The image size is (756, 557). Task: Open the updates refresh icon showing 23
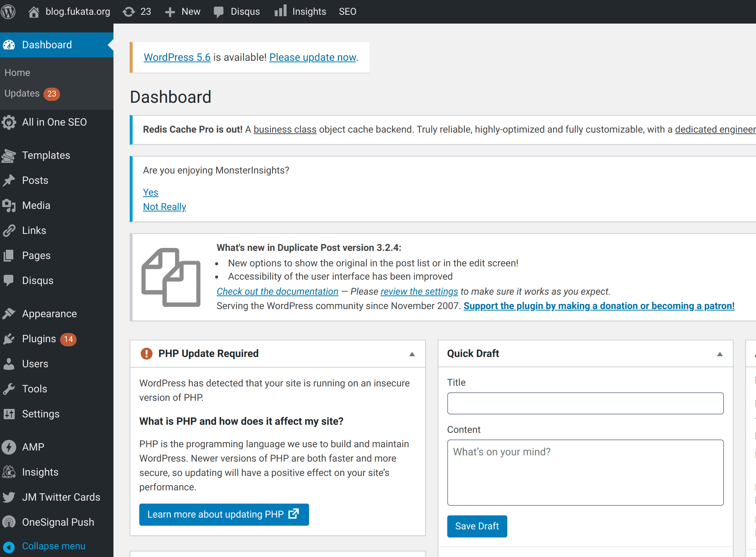pos(129,12)
